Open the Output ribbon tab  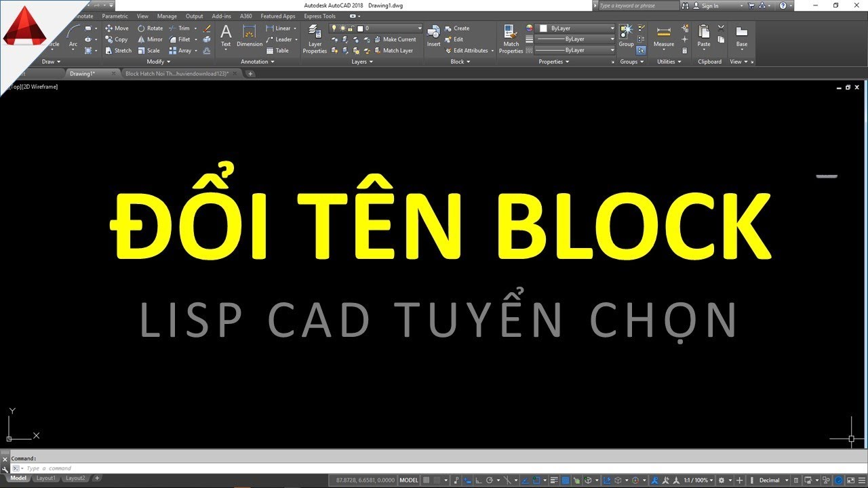[x=195, y=16]
